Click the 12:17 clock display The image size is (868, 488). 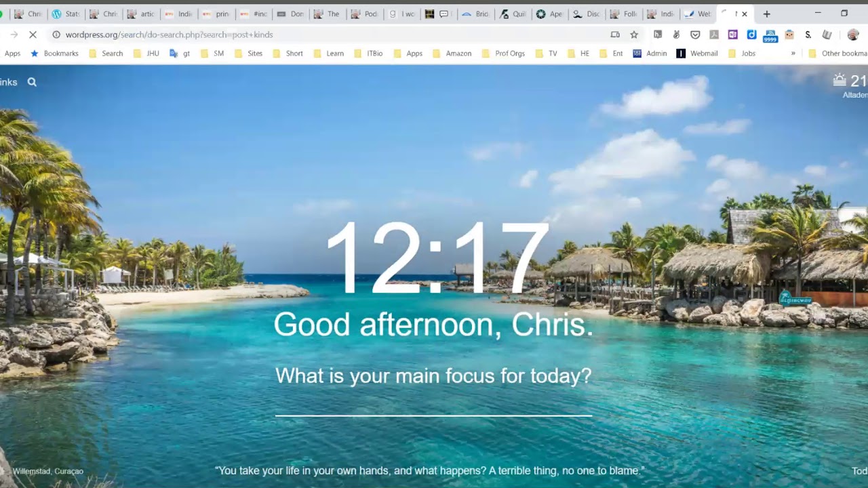[437, 258]
